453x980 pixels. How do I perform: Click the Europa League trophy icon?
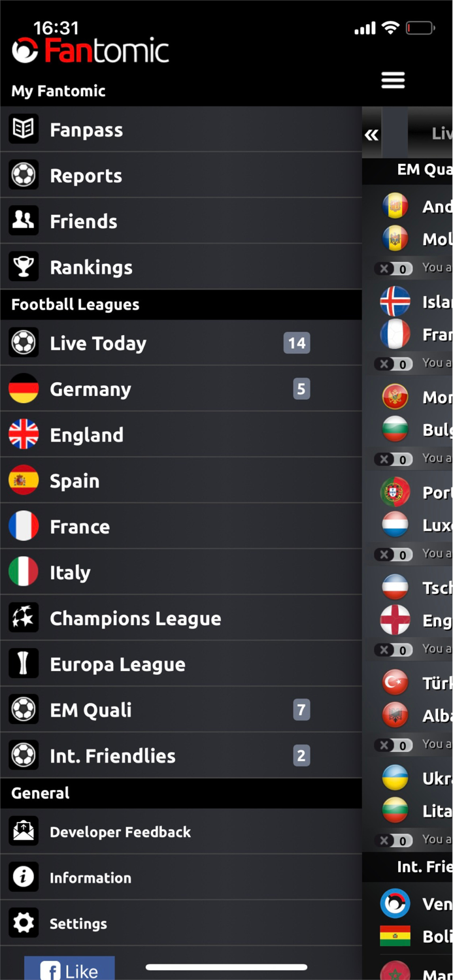point(24,664)
